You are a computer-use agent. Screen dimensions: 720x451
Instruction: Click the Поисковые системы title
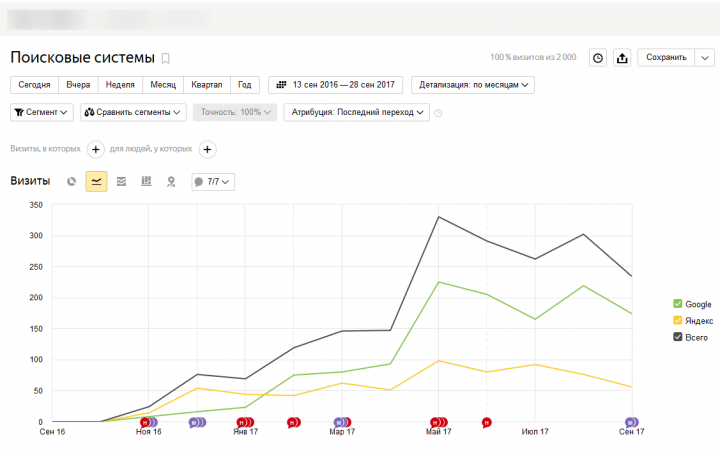[x=83, y=57]
